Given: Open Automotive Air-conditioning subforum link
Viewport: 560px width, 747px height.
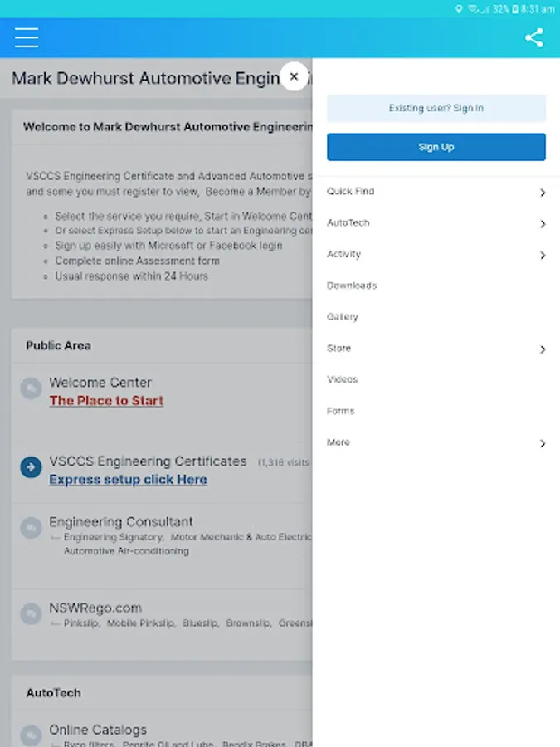Looking at the screenshot, I should coord(127,551).
